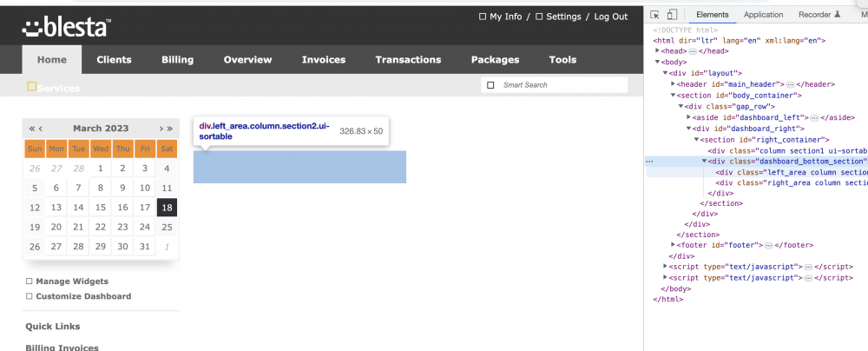Open Manage Widgets
868x351 pixels.
tap(72, 281)
